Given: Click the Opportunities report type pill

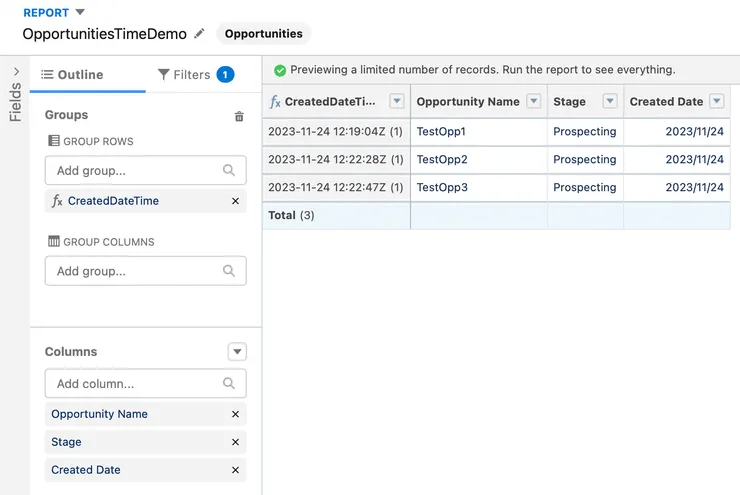Looking at the screenshot, I should (263, 33).
